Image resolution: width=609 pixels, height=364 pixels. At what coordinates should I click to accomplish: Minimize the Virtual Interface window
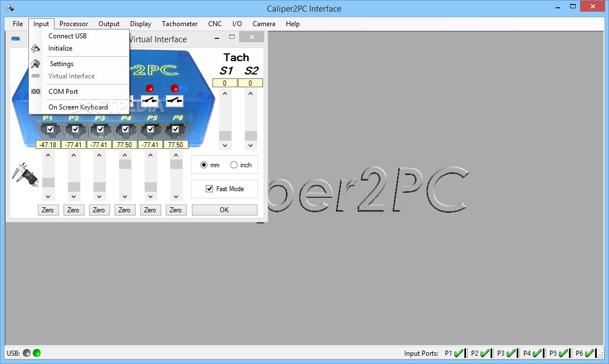(217, 38)
